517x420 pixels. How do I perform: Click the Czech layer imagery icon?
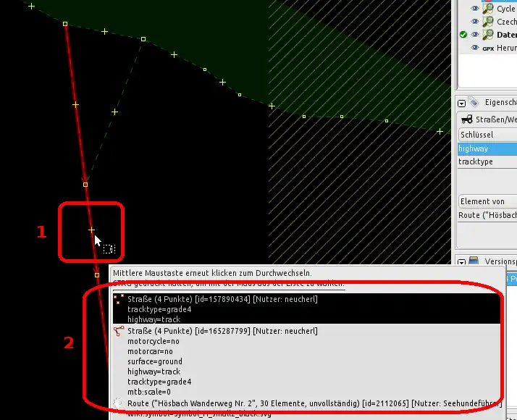pyautogui.click(x=489, y=22)
